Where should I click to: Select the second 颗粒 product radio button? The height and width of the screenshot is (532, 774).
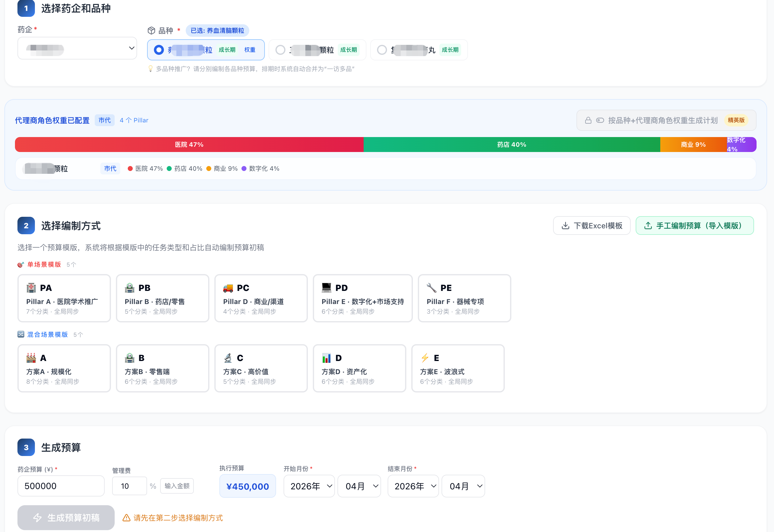280,50
